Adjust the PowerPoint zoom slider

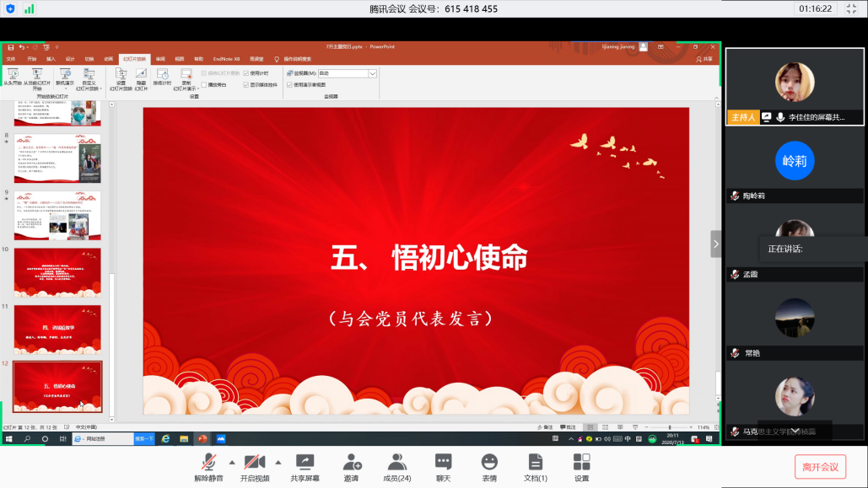670,427
